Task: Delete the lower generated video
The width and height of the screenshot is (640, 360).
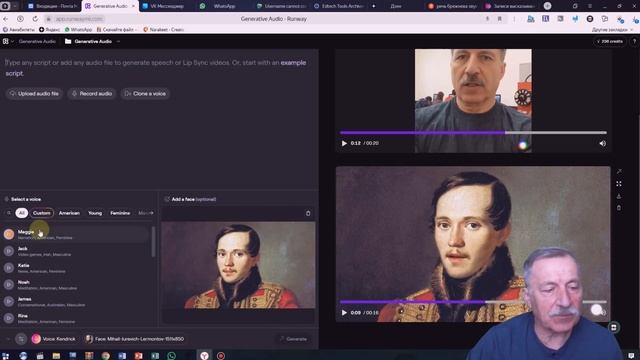Action: (619, 208)
